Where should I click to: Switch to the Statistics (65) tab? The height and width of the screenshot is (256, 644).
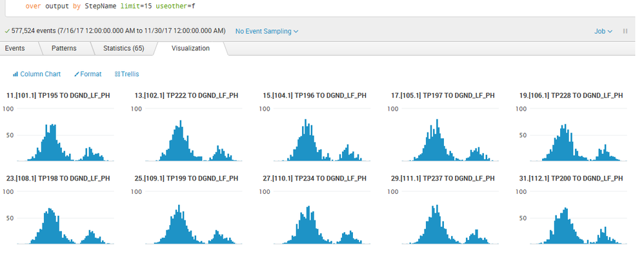coord(124,48)
